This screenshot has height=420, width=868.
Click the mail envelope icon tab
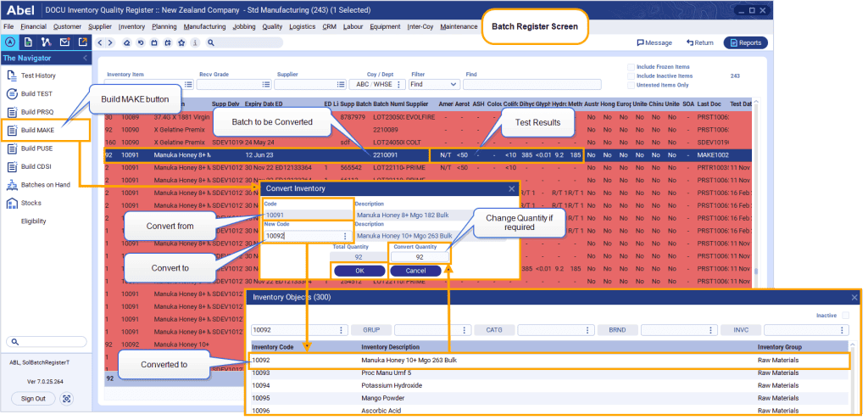64,42
